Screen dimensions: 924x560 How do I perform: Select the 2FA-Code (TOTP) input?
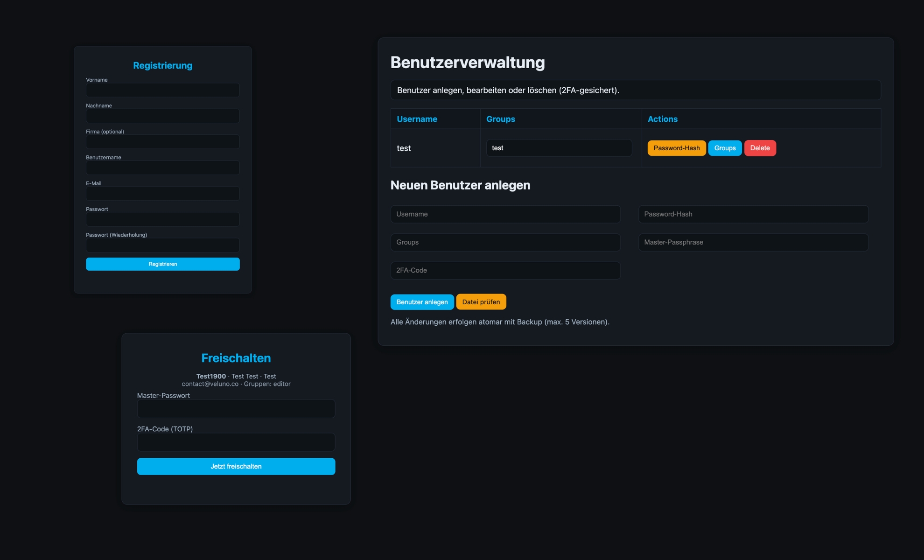236,442
